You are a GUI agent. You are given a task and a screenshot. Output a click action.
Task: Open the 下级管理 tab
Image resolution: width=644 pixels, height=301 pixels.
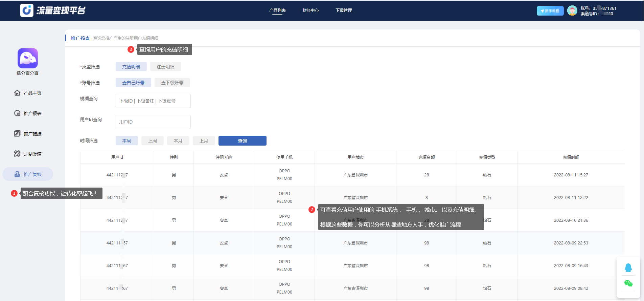click(344, 10)
